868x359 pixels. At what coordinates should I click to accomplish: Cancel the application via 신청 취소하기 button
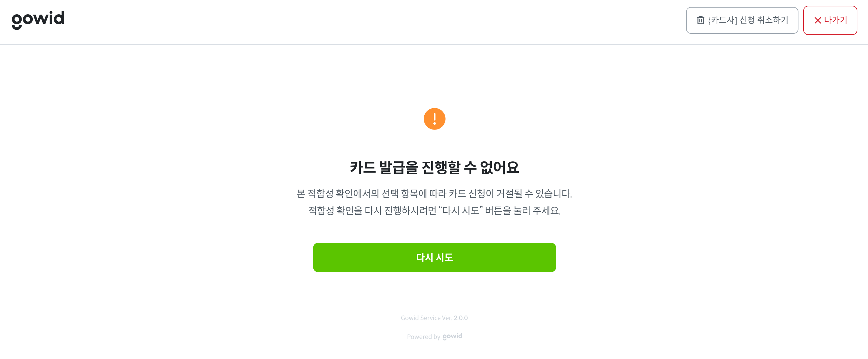742,20
